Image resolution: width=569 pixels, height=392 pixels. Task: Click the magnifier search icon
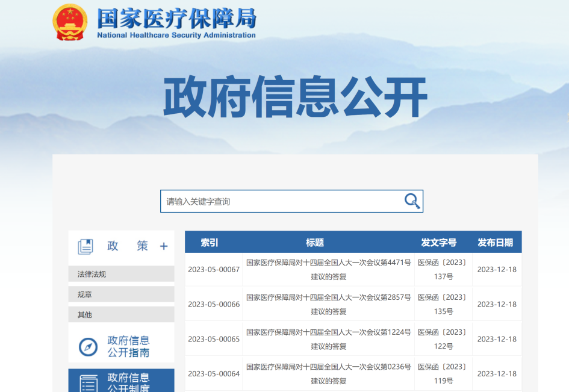[x=412, y=201]
